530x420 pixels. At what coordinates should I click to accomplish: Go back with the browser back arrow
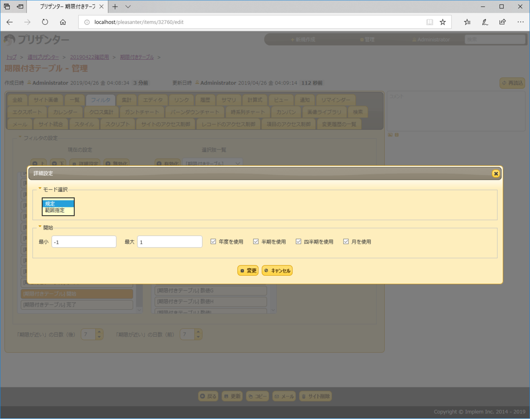[10, 22]
